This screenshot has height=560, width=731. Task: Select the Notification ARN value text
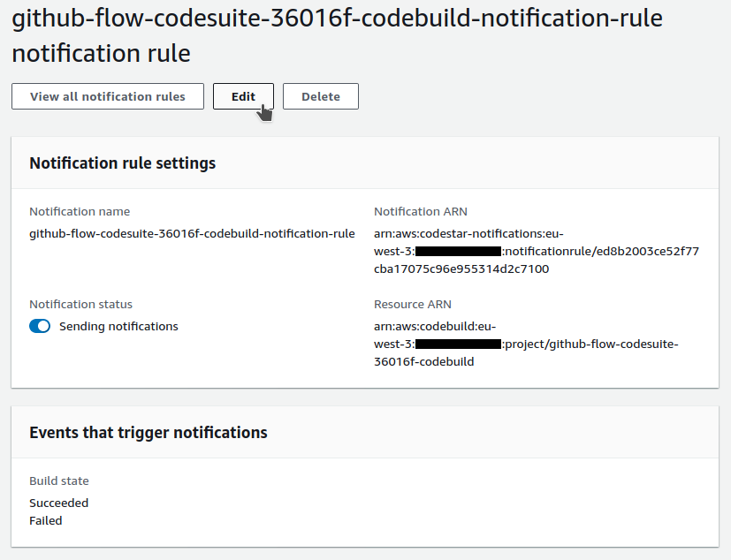pyautogui.click(x=537, y=251)
